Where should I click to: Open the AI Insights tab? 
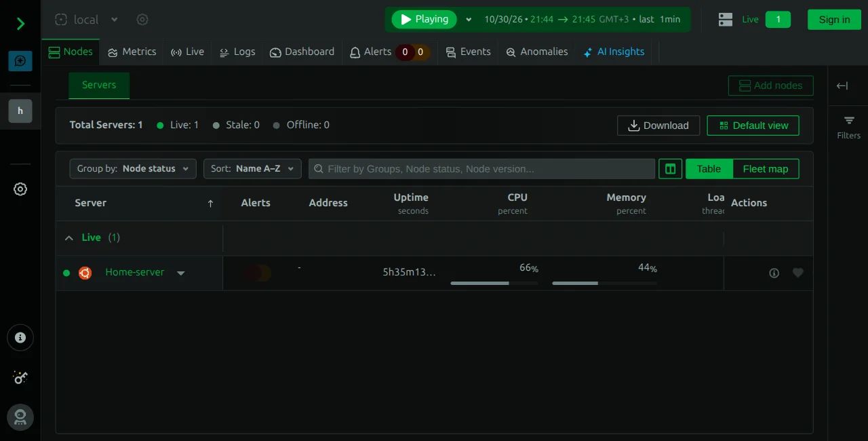point(614,52)
